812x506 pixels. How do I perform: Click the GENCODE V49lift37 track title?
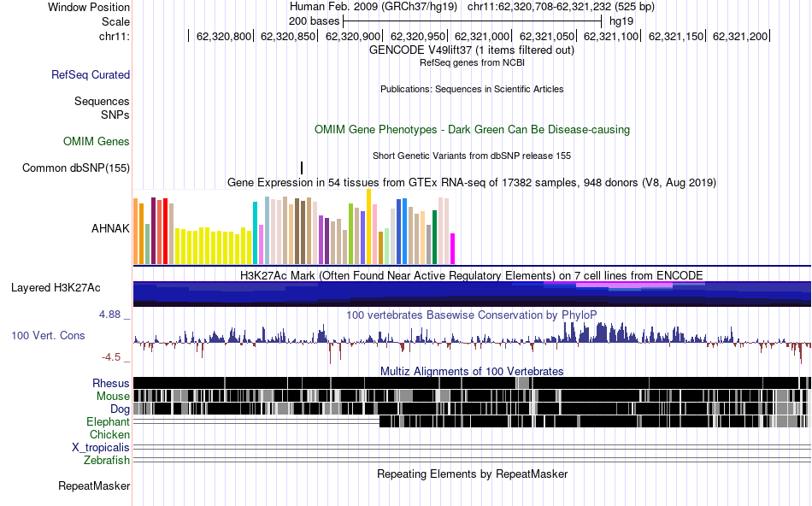[472, 50]
